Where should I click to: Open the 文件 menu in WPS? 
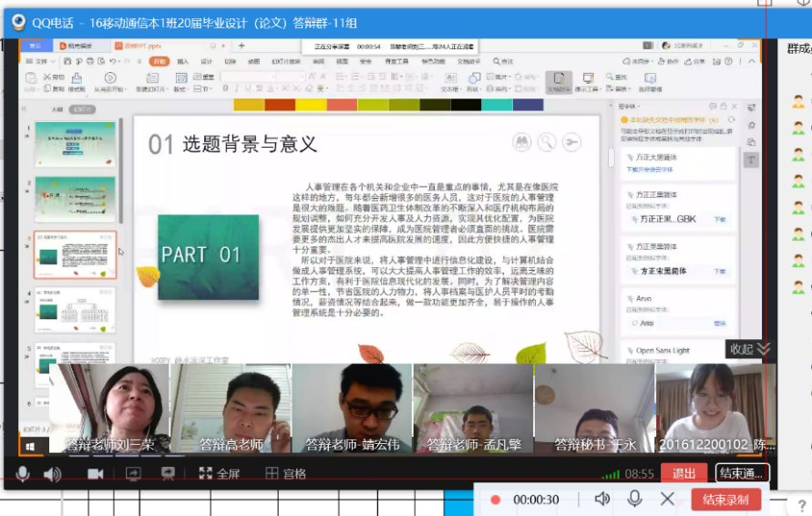click(x=41, y=61)
